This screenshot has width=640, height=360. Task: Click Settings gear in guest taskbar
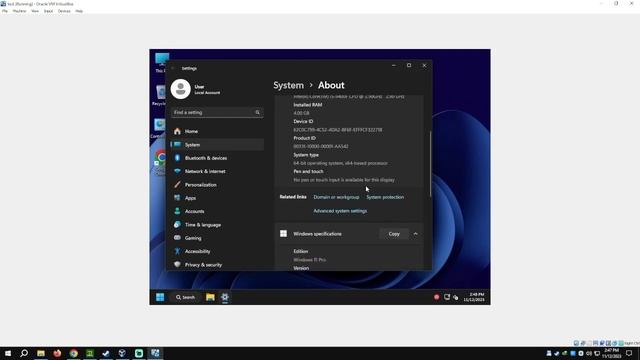225,297
